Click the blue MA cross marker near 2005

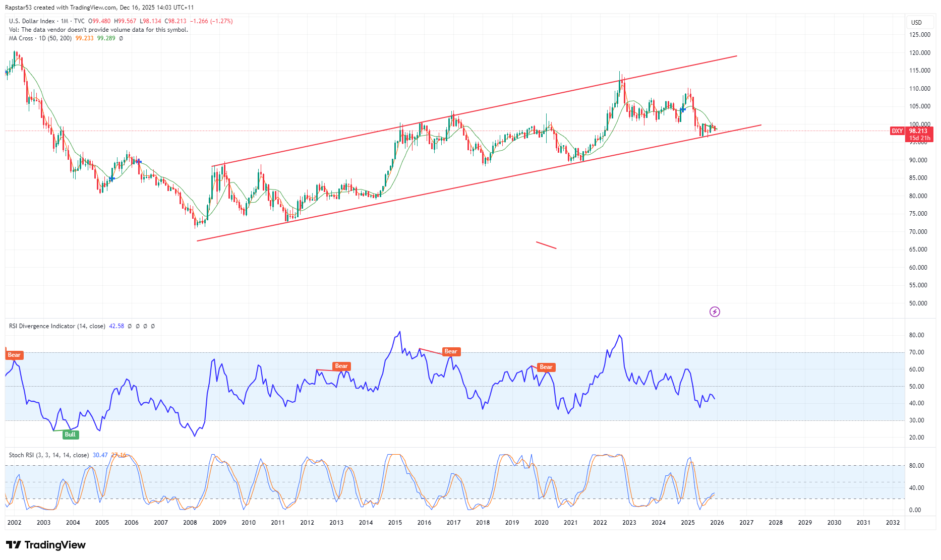pyautogui.click(x=111, y=178)
